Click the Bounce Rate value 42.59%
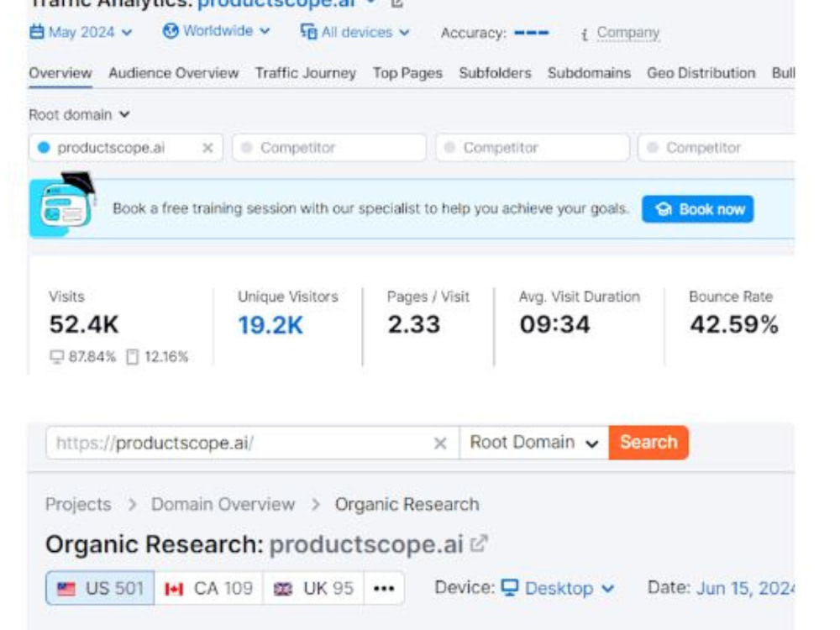This screenshot has height=630, width=840. pos(734,324)
